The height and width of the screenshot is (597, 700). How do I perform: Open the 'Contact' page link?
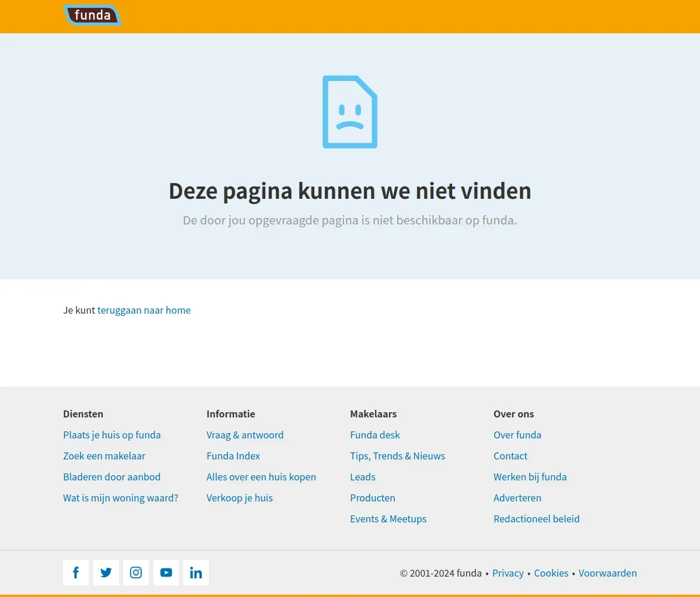[x=510, y=456]
